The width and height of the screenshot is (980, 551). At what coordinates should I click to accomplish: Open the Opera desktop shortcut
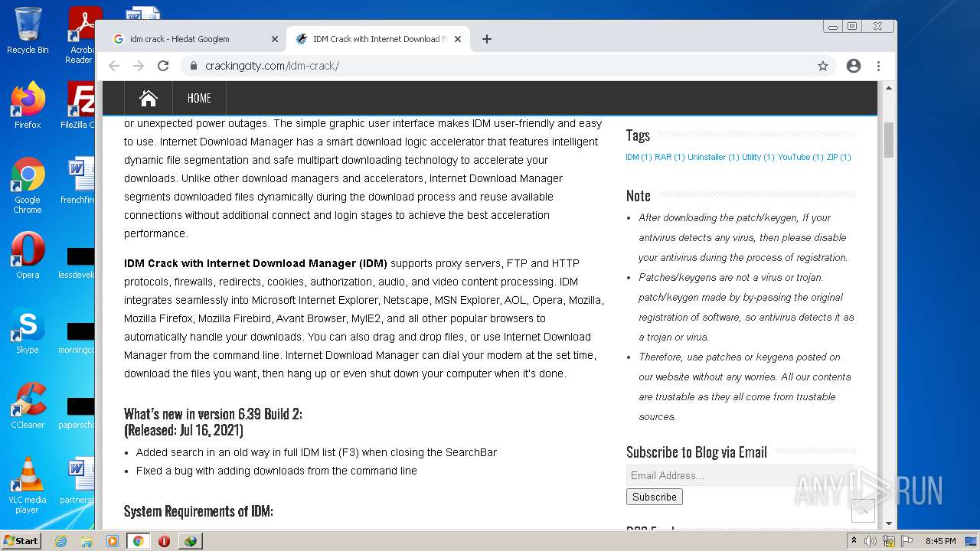tap(28, 256)
